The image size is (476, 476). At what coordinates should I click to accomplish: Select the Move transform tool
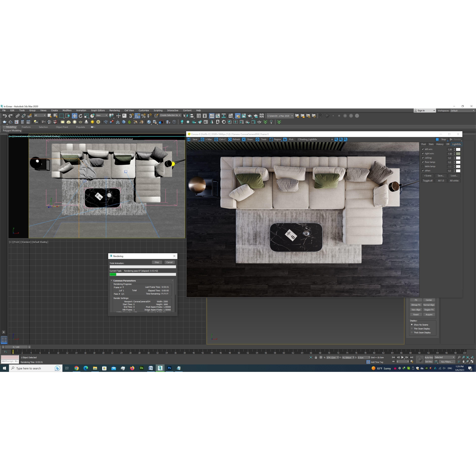74,116
